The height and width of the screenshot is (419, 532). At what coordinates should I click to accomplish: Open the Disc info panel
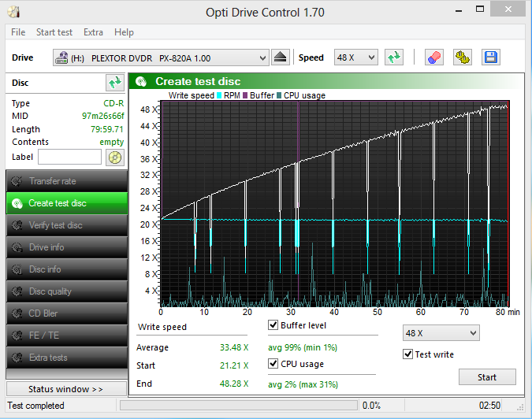click(x=67, y=269)
